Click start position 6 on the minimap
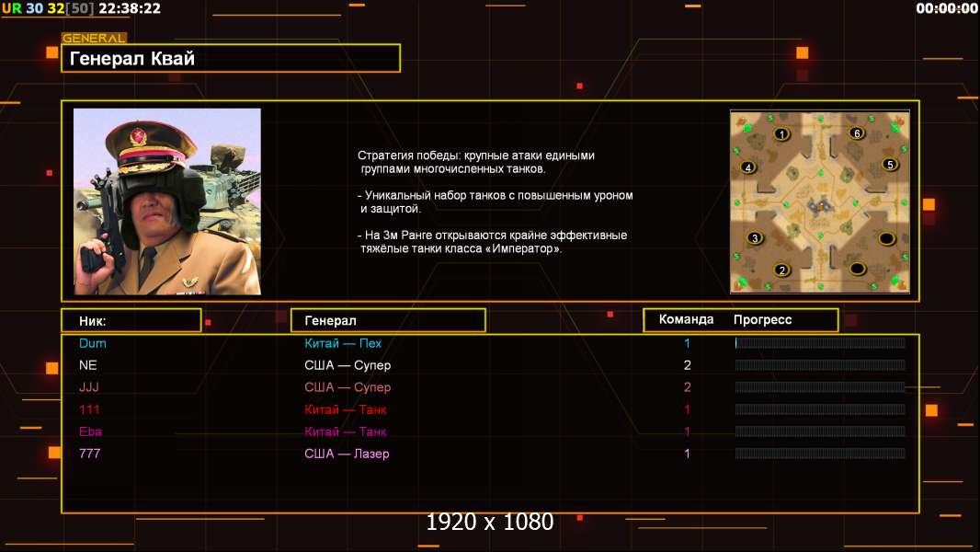Image resolution: width=980 pixels, height=552 pixels. pos(857,133)
